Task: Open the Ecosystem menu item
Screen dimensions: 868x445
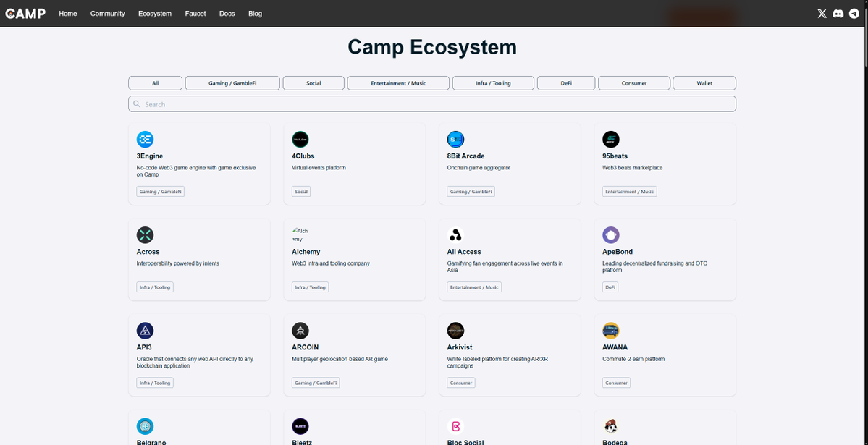Action: [x=155, y=14]
